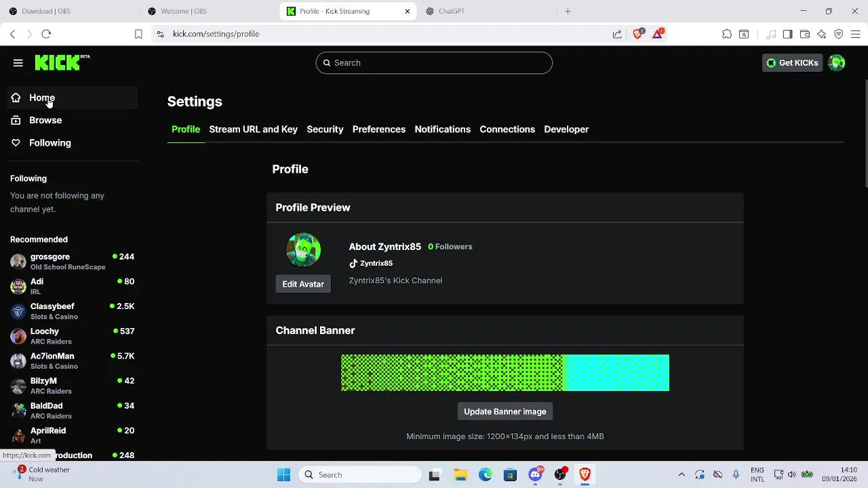868x488 pixels.
Task: Switch to the Stream URL and Key tab
Action: [253, 129]
